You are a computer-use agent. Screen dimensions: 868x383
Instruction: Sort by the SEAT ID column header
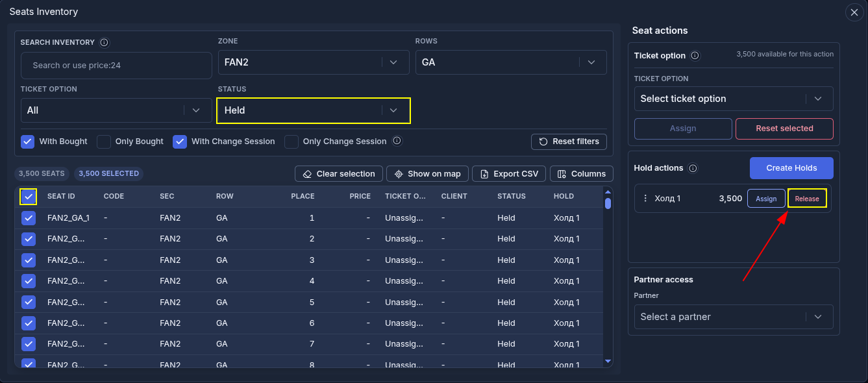pyautogui.click(x=61, y=196)
